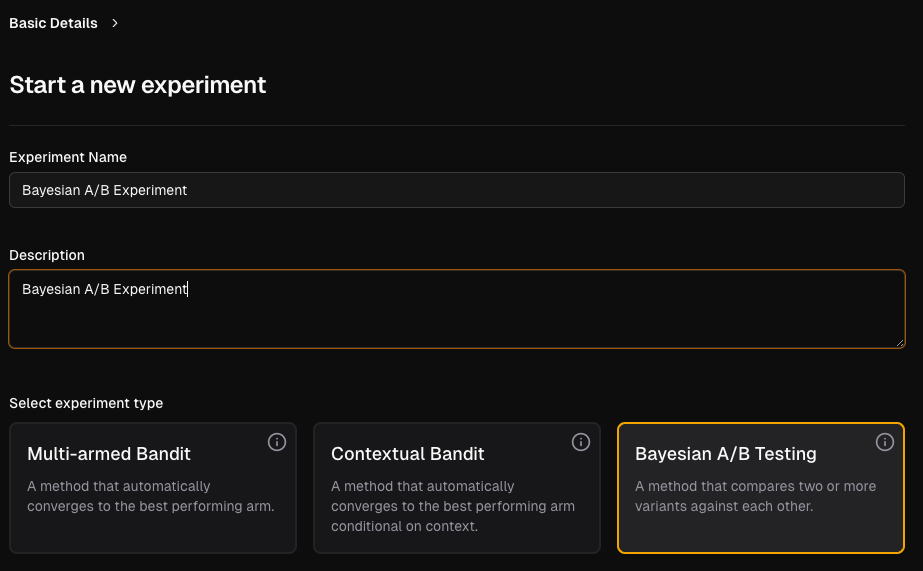Focus the Experiment Name input field
This screenshot has height=571, width=923.
click(457, 190)
